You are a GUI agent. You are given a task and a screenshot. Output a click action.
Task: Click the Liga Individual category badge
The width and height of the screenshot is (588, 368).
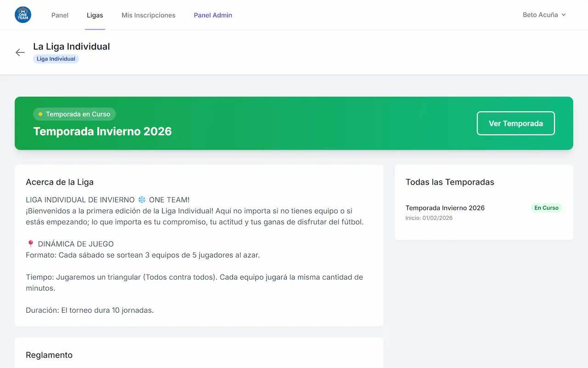[x=56, y=58]
